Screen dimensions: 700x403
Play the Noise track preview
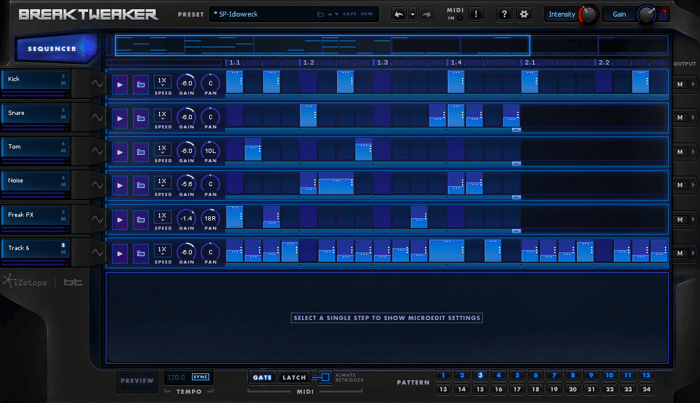point(120,185)
